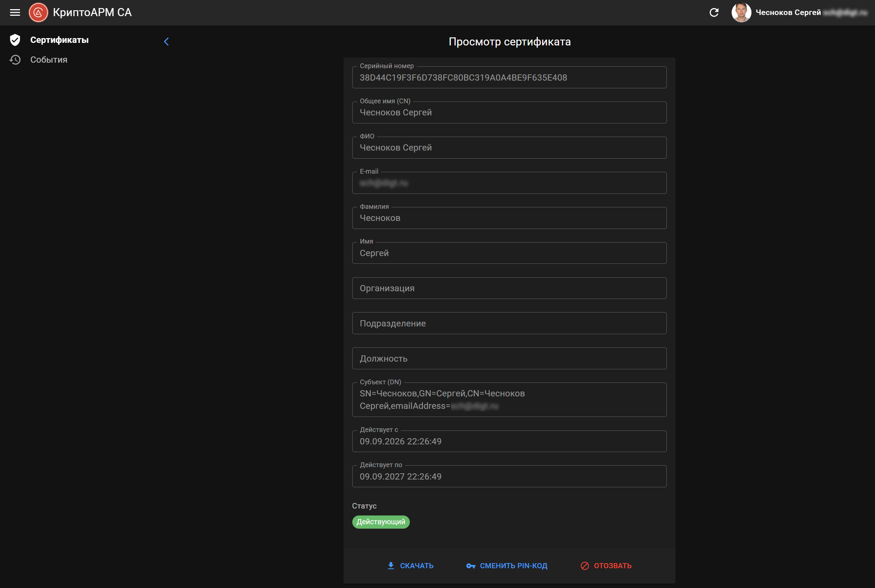Click the Статус label
This screenshot has height=588, width=875.
364,506
